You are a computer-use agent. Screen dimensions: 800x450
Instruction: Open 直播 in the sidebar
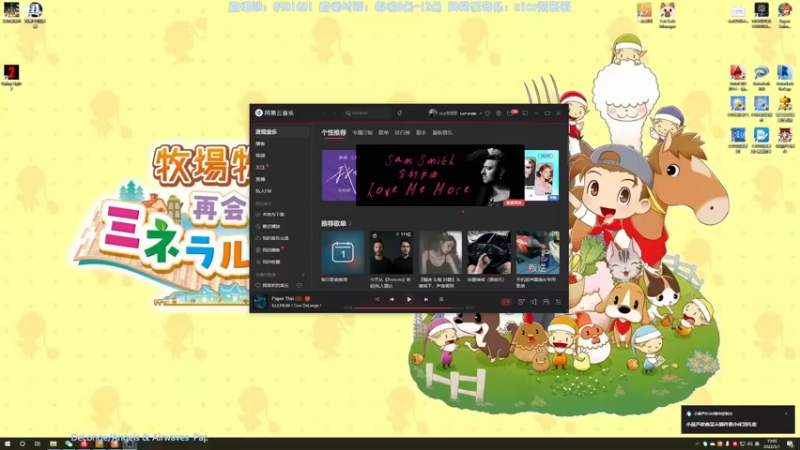coord(260,179)
